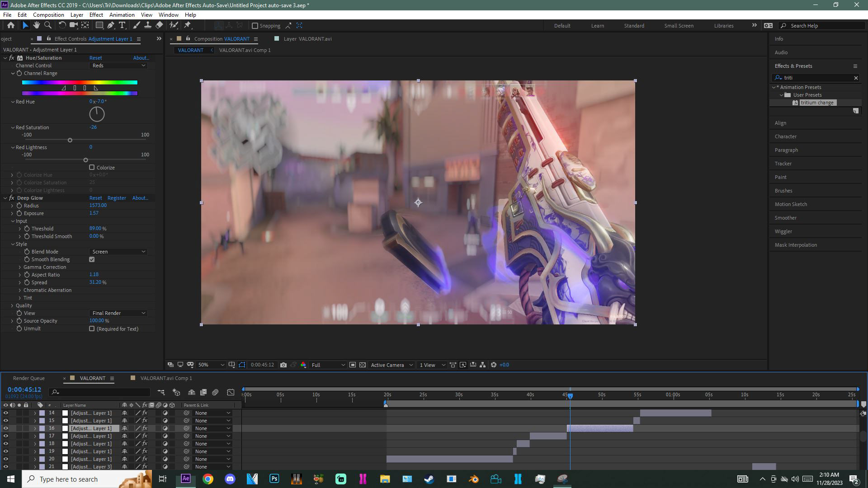
Task: Reset the Hue/Saturation effect
Action: (x=95, y=58)
